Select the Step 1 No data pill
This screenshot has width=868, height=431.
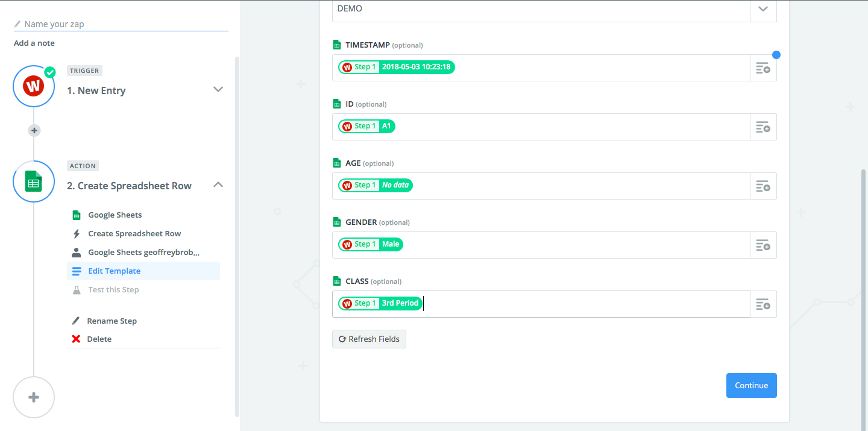[376, 185]
